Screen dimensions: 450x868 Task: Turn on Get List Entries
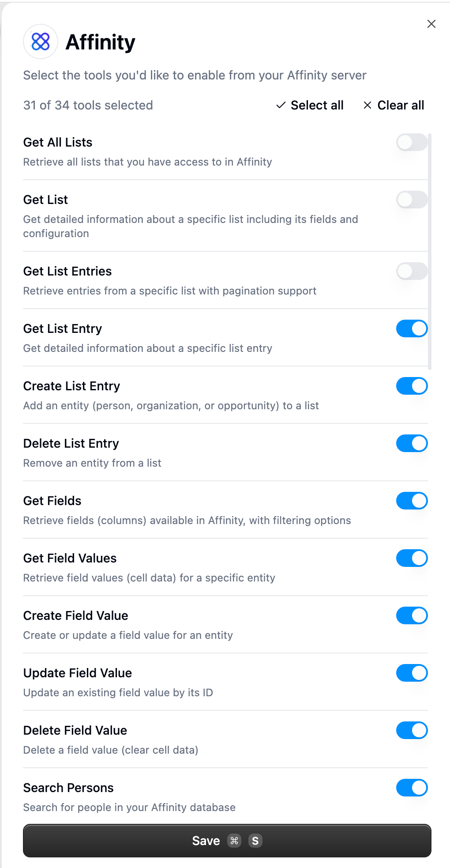tap(411, 271)
